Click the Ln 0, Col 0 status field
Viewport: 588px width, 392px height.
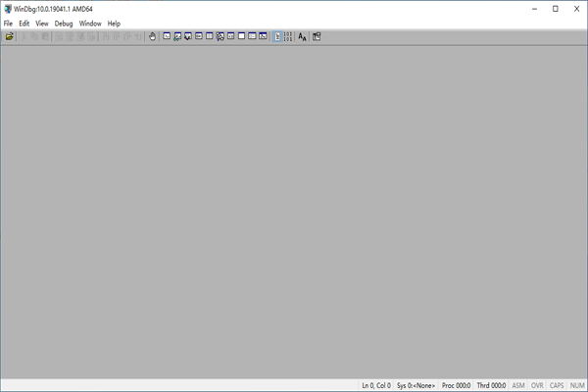375,385
